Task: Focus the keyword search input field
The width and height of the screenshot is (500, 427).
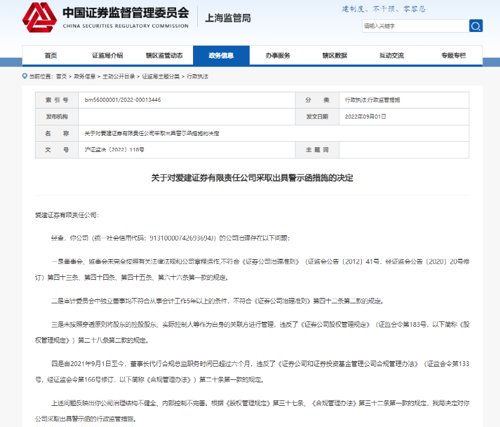Action: [x=415, y=26]
